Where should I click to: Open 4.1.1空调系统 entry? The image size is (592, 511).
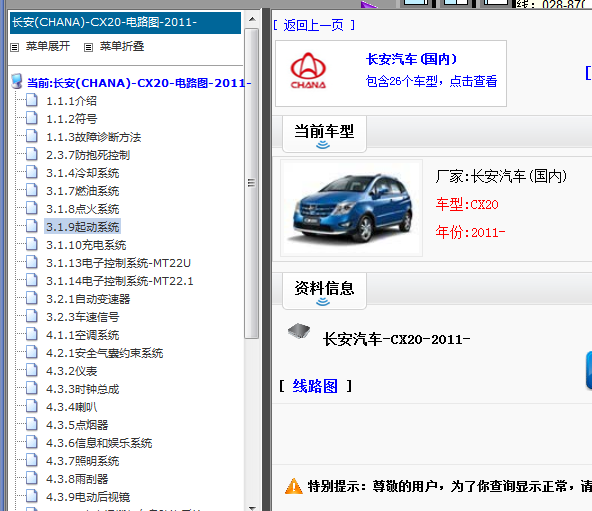(82, 335)
